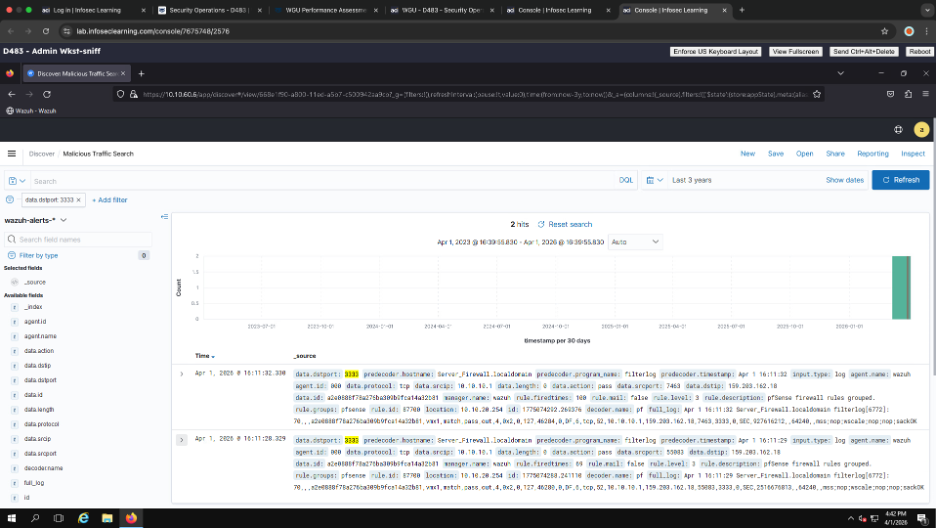Image resolution: width=936 pixels, height=528 pixels.
Task: Select data.dstport field in sidebar
Action: click(x=40, y=380)
